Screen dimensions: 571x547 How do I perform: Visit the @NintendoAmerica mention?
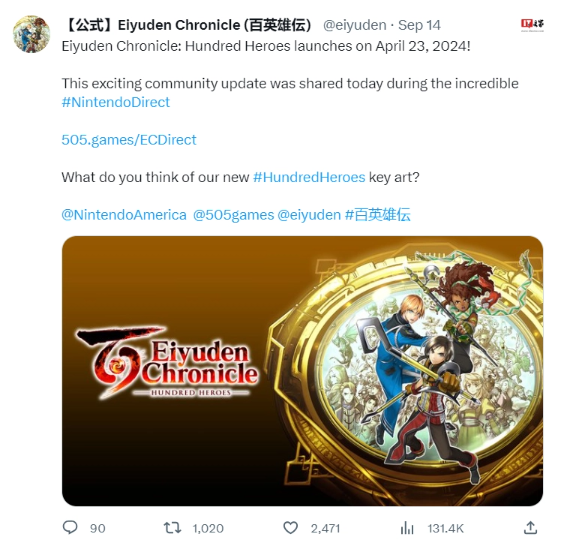[x=124, y=215]
